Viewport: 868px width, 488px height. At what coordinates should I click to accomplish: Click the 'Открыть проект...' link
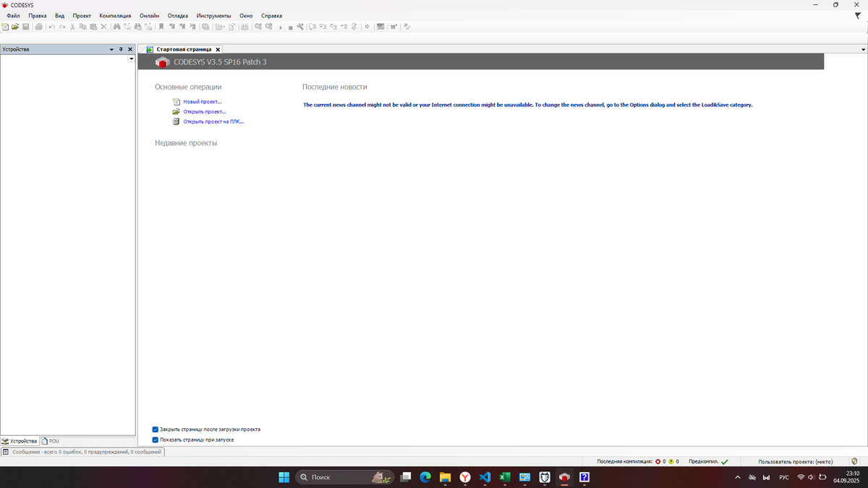pyautogui.click(x=205, y=112)
